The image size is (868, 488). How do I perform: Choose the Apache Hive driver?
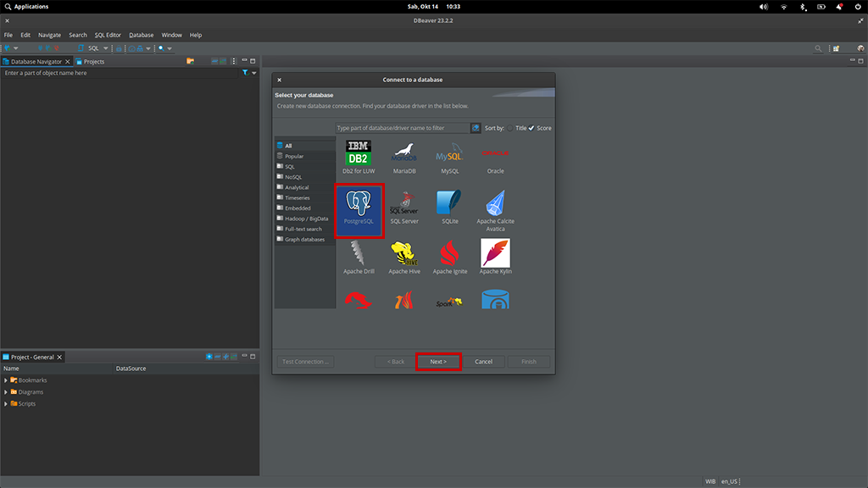[x=404, y=256]
